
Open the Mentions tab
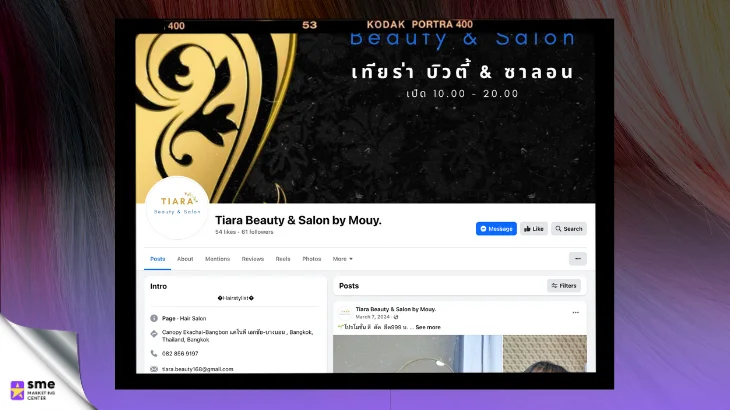coord(217,259)
